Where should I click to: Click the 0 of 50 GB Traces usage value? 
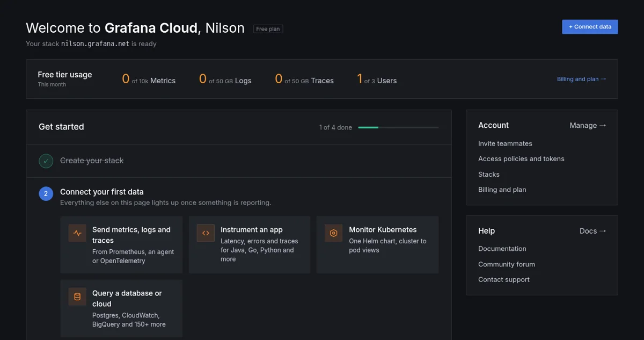[x=304, y=79]
